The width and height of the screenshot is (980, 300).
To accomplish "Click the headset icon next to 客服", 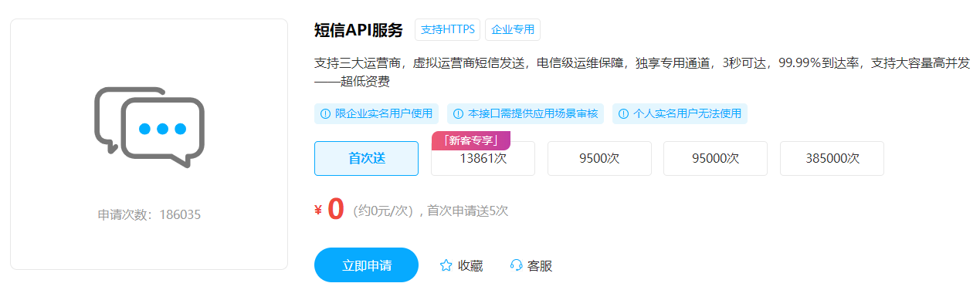I will [x=517, y=265].
